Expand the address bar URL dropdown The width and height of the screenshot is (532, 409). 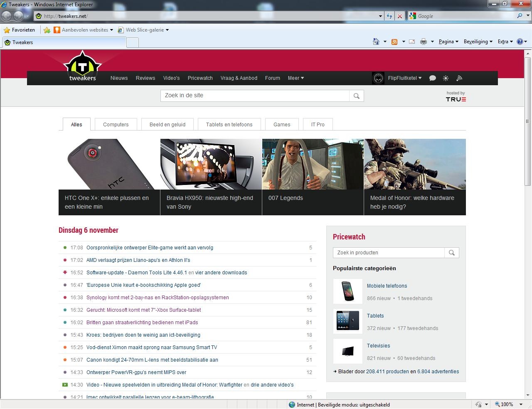point(380,16)
